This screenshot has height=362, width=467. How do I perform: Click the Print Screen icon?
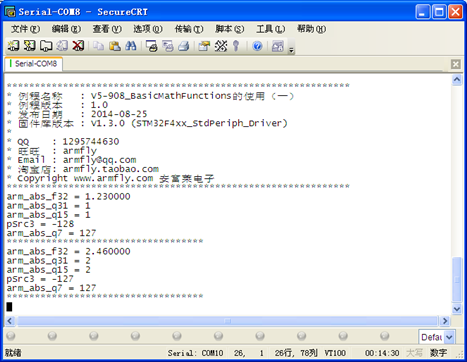tap(152, 46)
